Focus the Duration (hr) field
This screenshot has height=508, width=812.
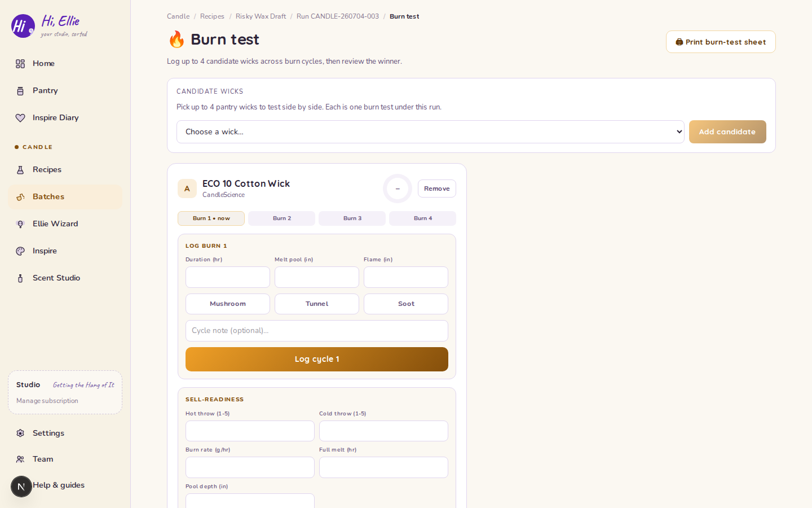click(228, 277)
